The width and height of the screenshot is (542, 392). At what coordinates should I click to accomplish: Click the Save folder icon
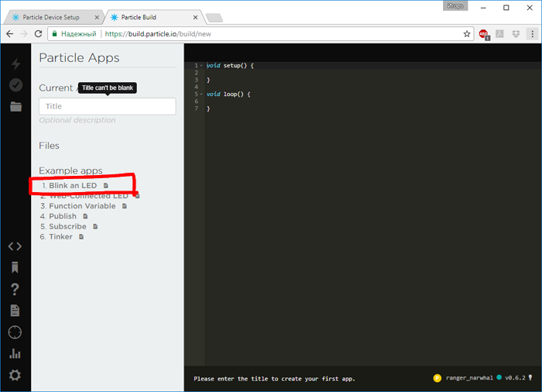(15, 107)
